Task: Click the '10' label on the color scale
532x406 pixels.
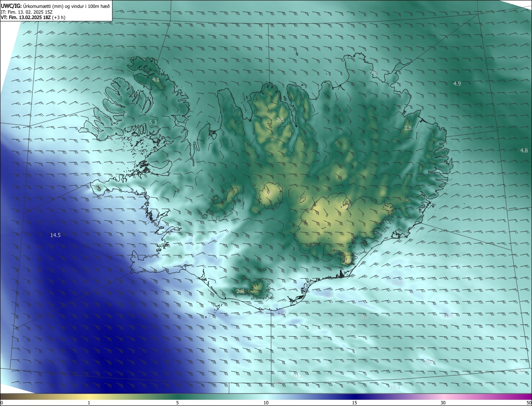Action: pyautogui.click(x=266, y=403)
